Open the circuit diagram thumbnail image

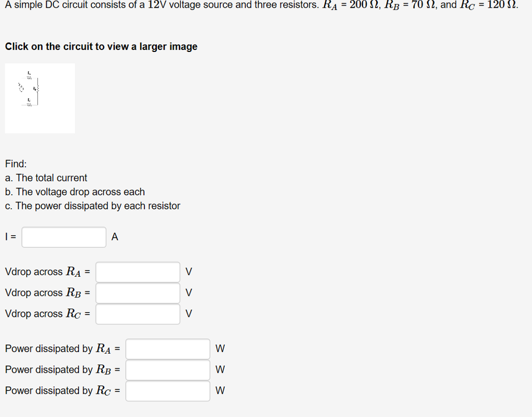[x=40, y=98]
